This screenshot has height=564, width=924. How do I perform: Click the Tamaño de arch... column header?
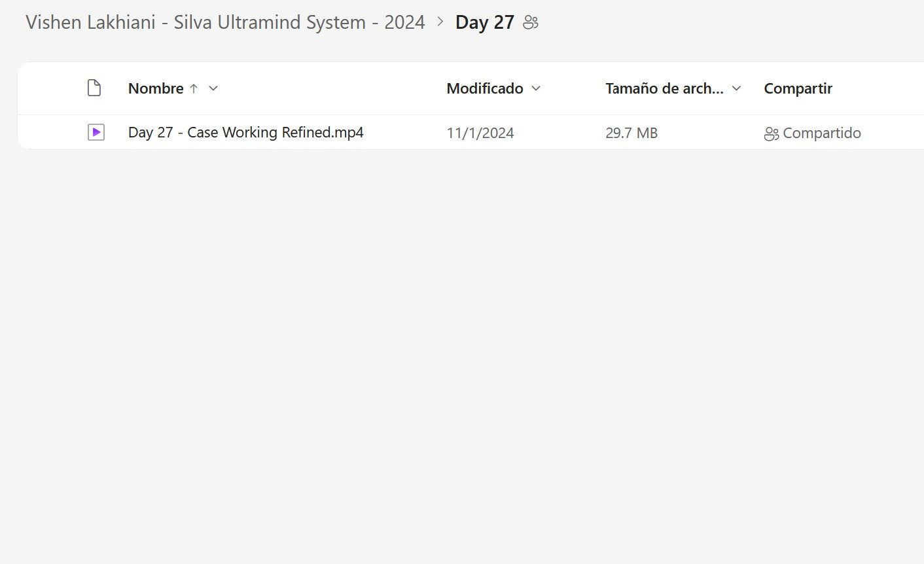point(664,88)
